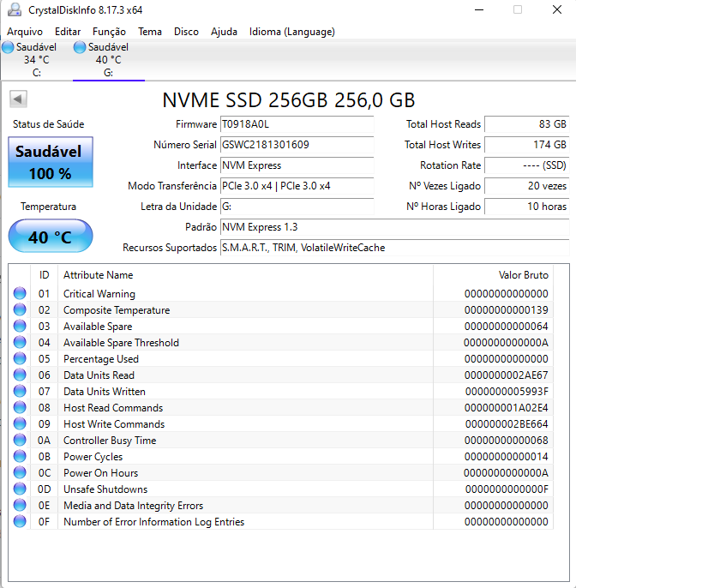Select the Unsafe Shutdowns attribute name
Image resolution: width=702 pixels, height=588 pixels.
[x=105, y=489]
